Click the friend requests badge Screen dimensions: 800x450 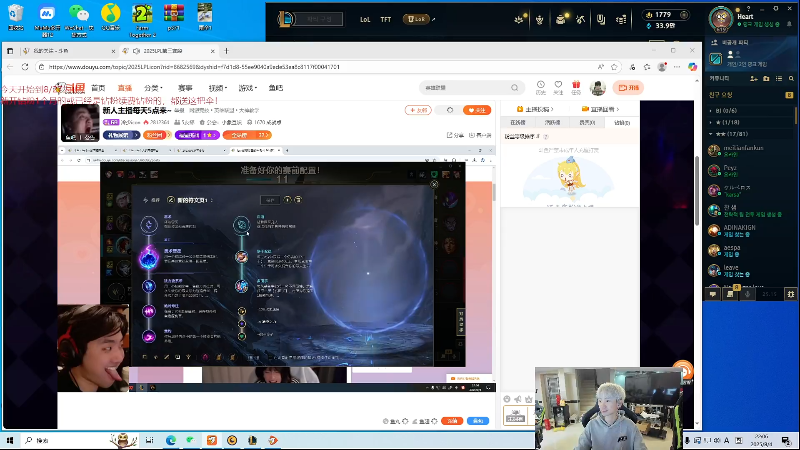789,95
